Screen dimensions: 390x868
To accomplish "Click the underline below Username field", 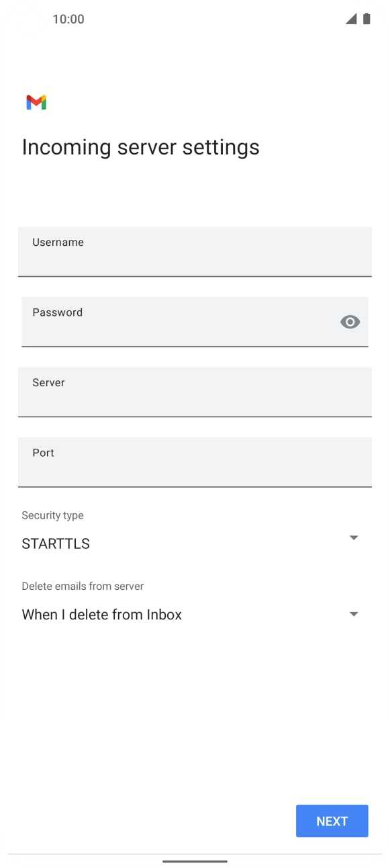I will click(195, 275).
